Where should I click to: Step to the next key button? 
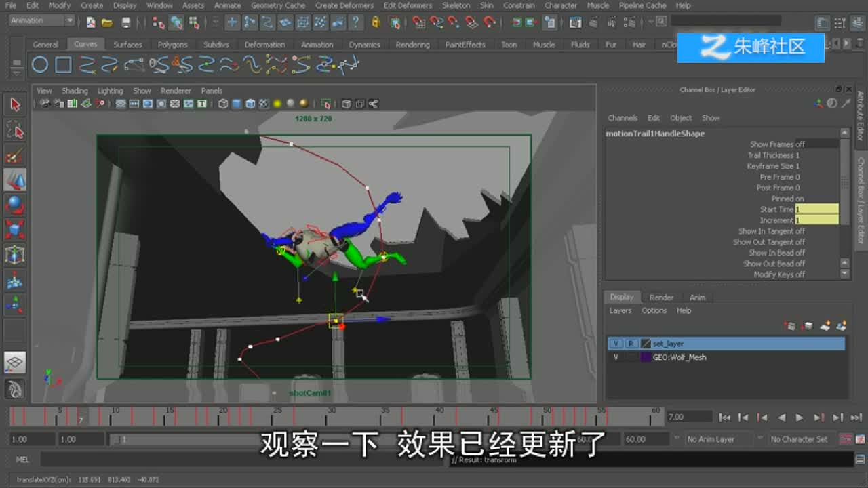[x=818, y=418]
